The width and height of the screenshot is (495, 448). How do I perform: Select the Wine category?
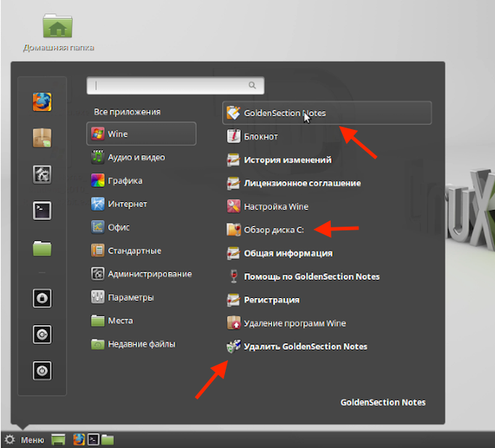click(141, 134)
